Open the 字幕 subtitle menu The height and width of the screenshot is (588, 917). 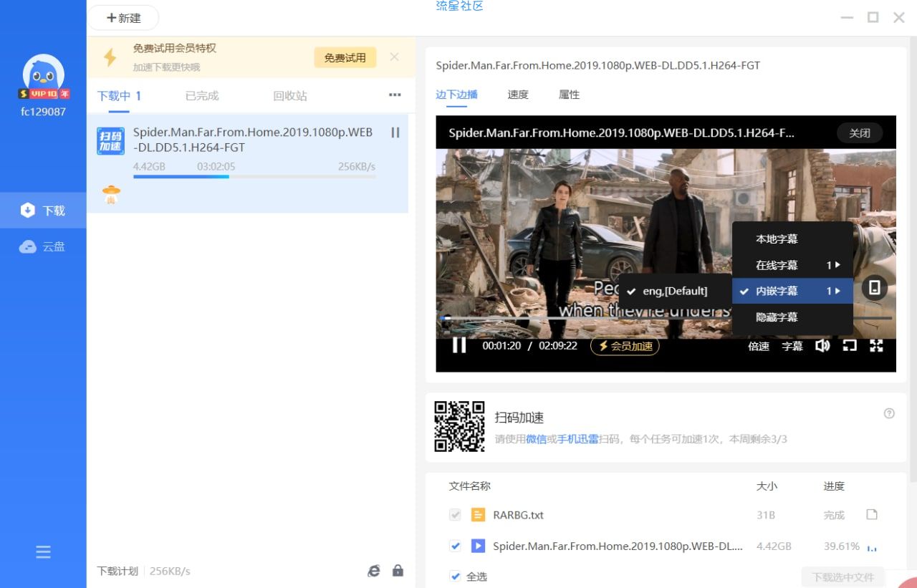[x=792, y=346]
